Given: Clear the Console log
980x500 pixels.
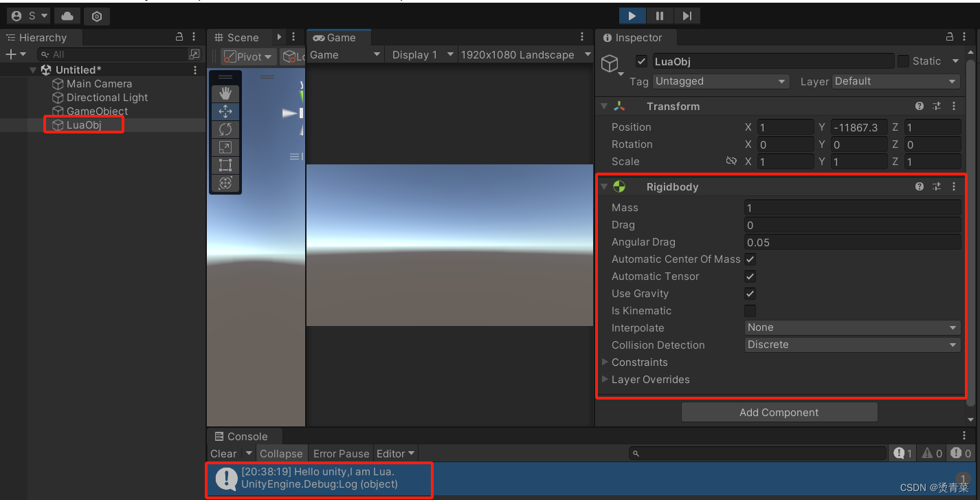Looking at the screenshot, I should pos(224,454).
